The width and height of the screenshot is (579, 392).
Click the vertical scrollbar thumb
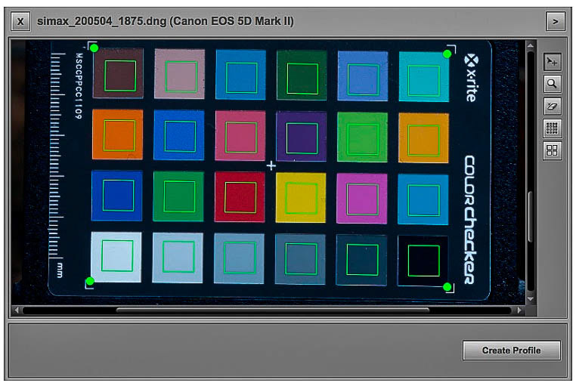coord(531,217)
